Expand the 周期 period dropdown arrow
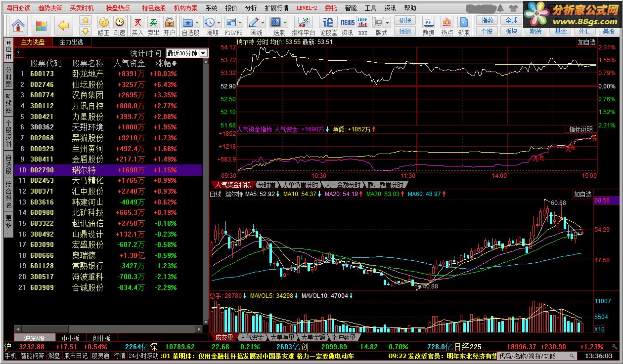 pyautogui.click(x=219, y=23)
